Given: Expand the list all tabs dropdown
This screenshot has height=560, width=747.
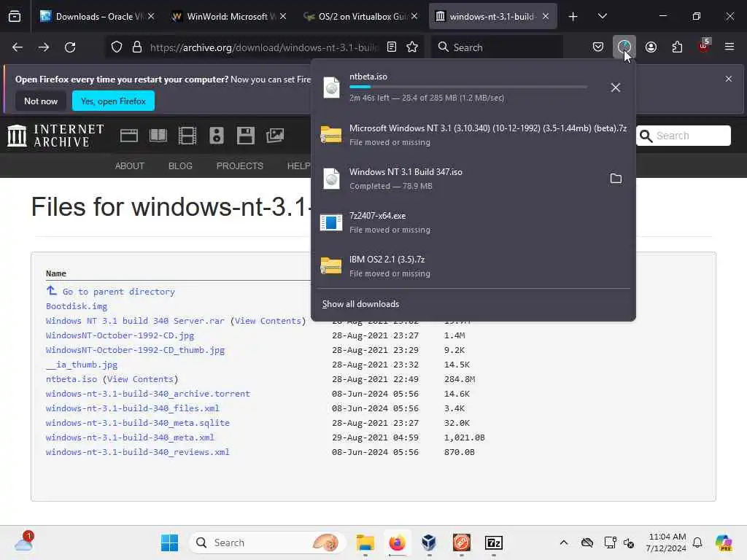Looking at the screenshot, I should [602, 17].
